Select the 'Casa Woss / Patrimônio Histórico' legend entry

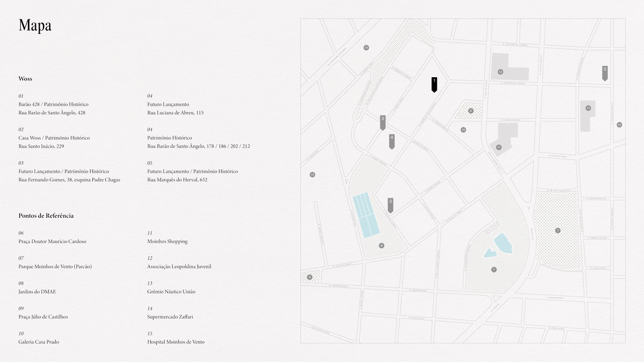54,138
